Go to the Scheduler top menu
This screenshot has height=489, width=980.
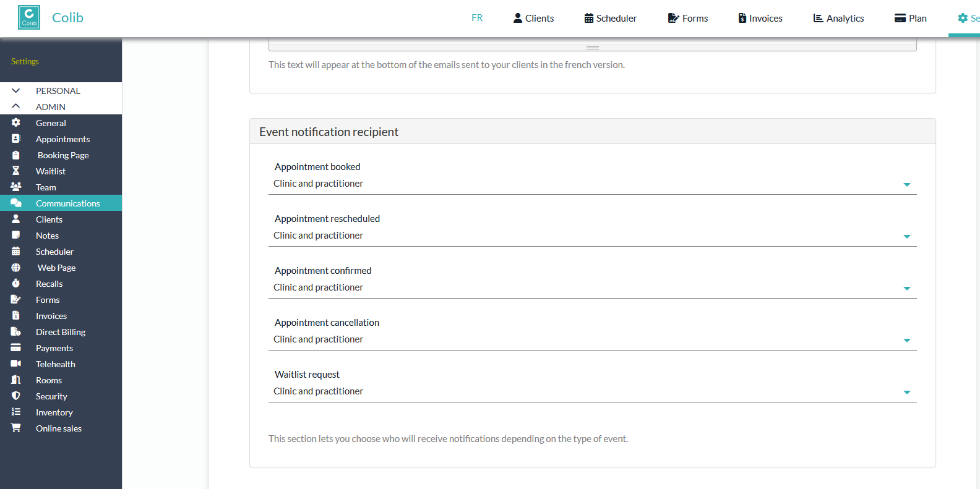click(610, 18)
